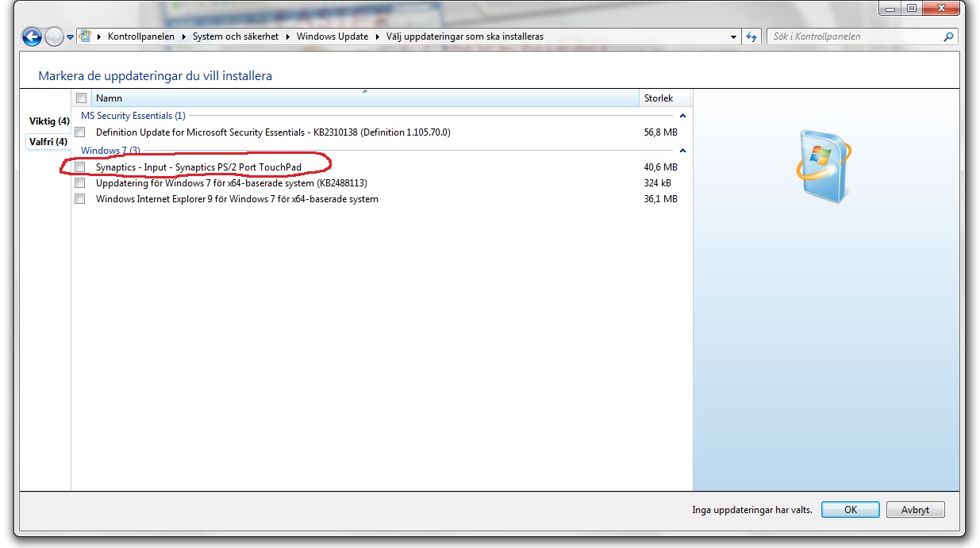This screenshot has height=548, width=980.
Task: Sort by the Namn column header
Action: 365,98
